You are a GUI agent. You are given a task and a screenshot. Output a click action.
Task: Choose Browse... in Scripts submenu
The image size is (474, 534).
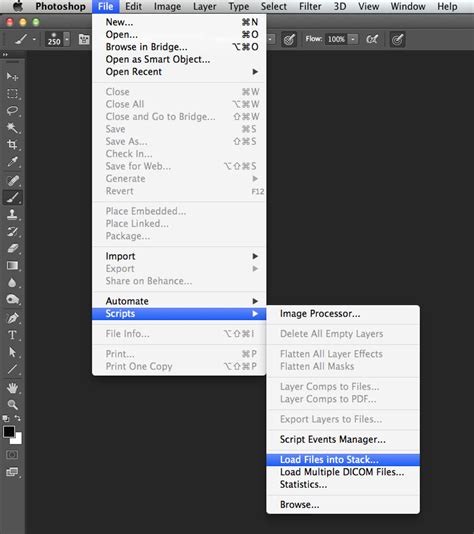pos(343,504)
